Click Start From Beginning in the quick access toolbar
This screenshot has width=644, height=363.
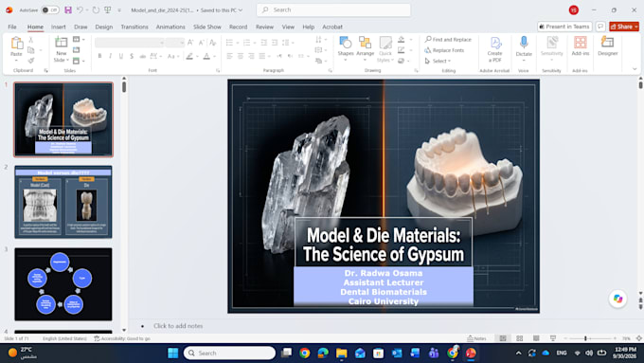click(108, 9)
